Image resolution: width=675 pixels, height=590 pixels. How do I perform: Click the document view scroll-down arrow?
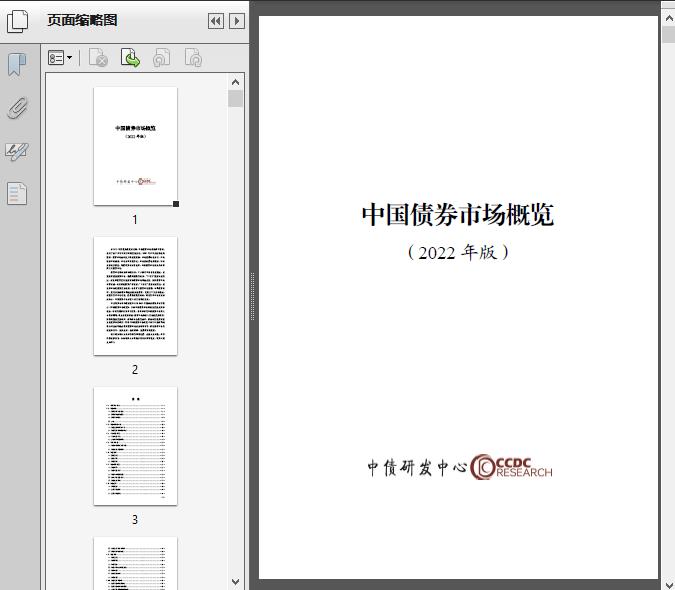click(x=669, y=584)
